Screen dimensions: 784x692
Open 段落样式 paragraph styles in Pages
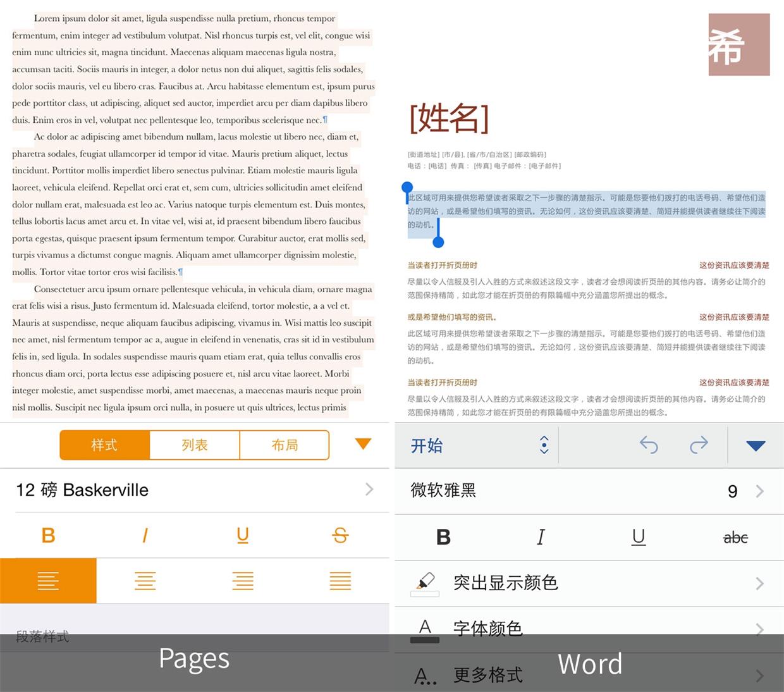pos(41,636)
